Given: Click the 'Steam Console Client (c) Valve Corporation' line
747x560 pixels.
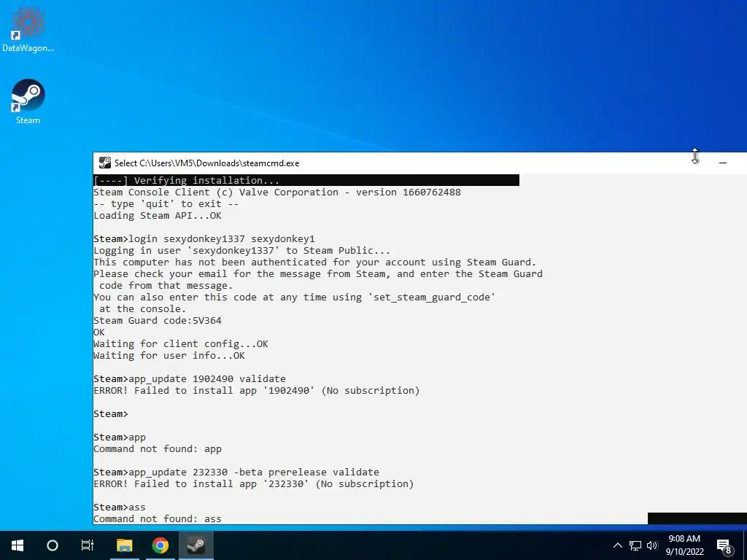Looking at the screenshot, I should (276, 192).
